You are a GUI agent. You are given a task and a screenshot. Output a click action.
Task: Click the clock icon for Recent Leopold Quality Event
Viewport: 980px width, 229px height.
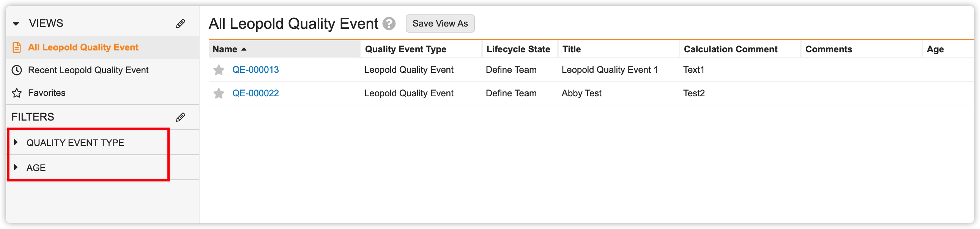point(17,70)
